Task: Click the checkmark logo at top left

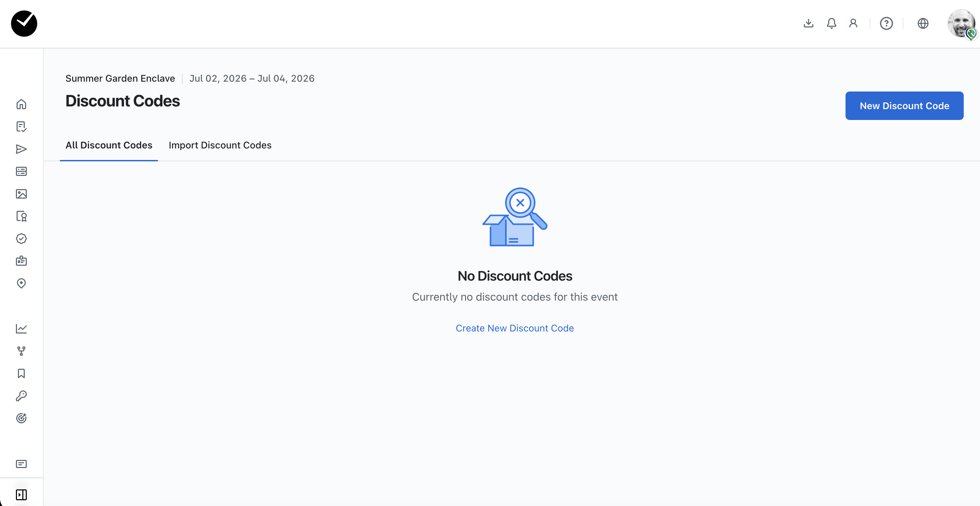Action: coord(24,24)
